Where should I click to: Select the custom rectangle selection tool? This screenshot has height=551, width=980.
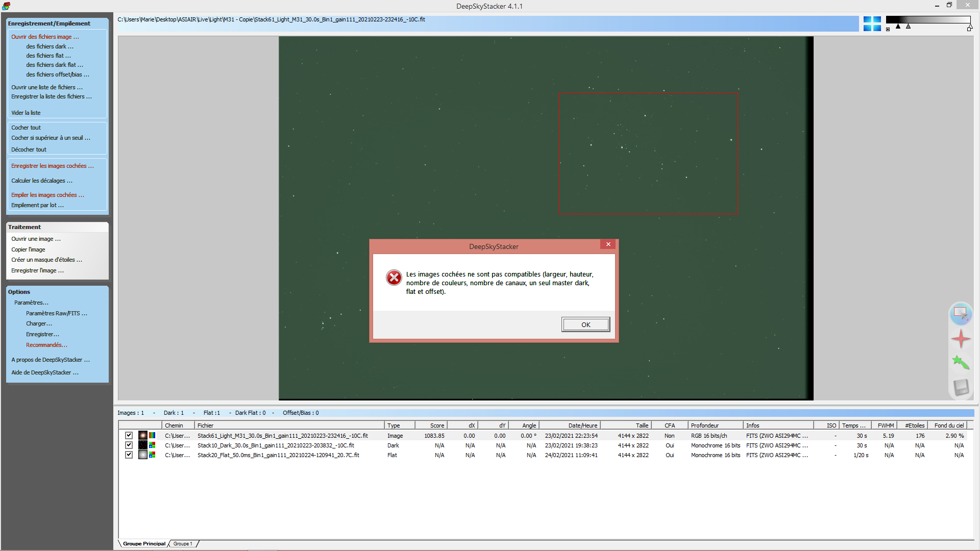(960, 313)
